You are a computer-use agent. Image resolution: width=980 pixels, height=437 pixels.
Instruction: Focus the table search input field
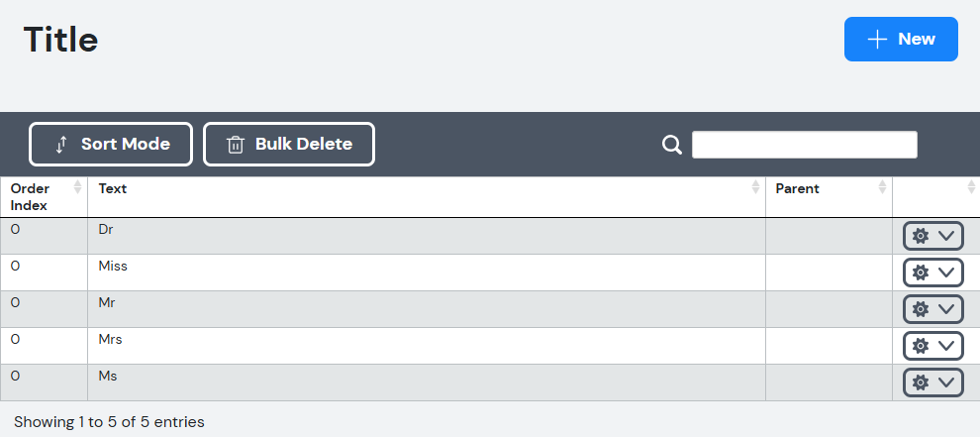pos(805,145)
